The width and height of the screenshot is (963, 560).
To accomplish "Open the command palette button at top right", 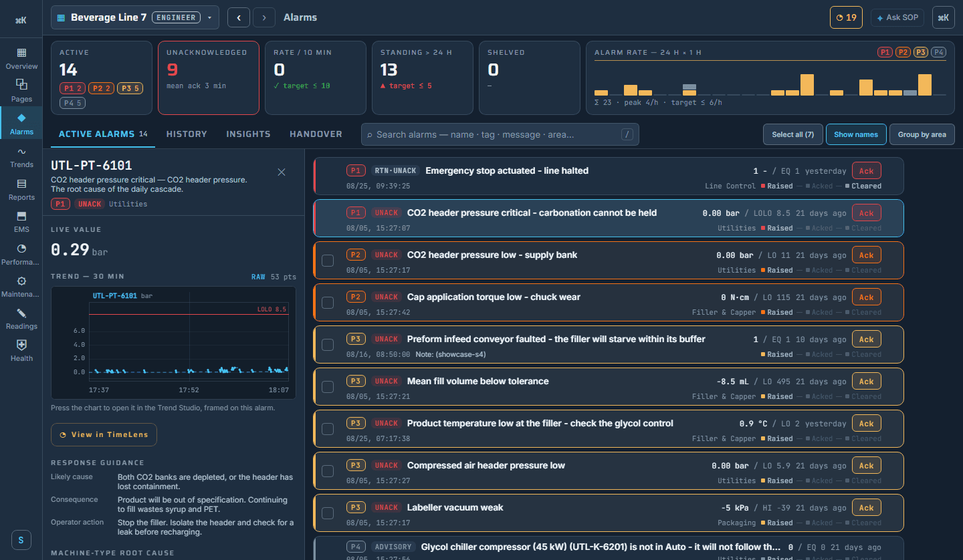I will tap(943, 17).
